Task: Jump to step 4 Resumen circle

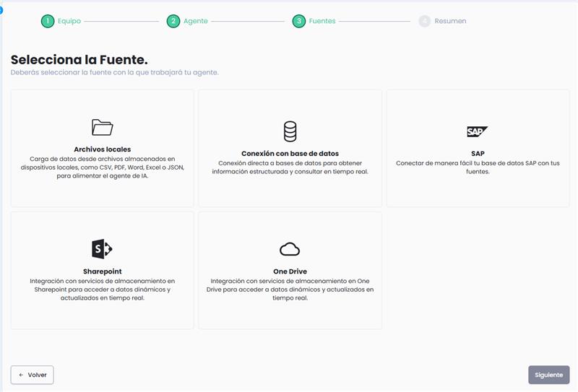Action: [x=425, y=21]
